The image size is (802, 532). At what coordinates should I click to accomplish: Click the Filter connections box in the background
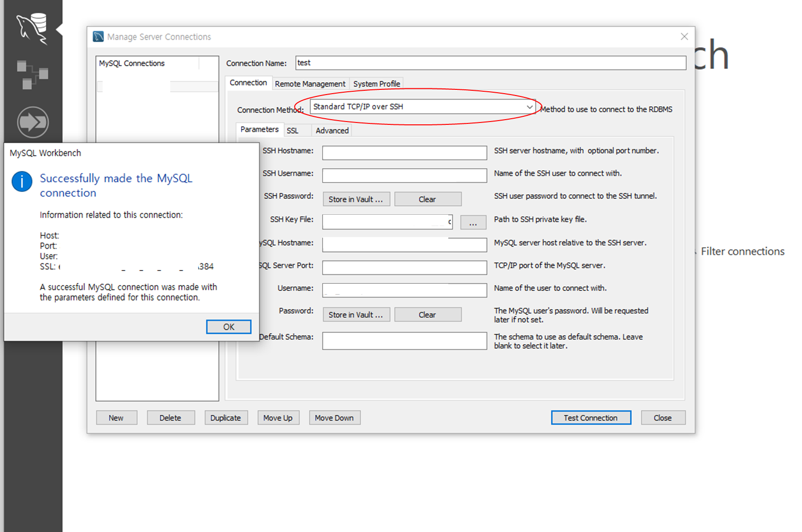742,252
